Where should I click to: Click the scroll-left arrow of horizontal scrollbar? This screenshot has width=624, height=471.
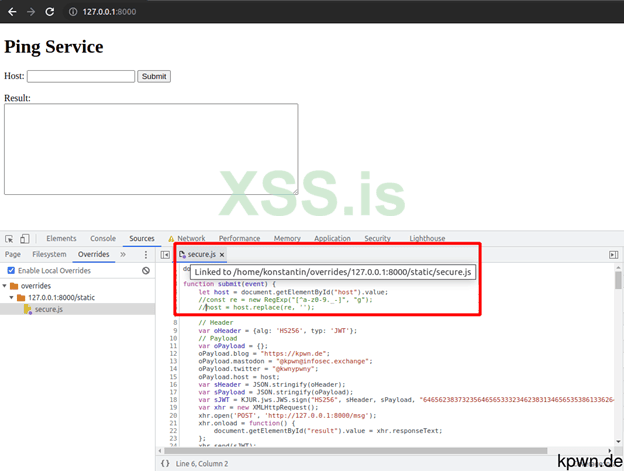[160, 451]
